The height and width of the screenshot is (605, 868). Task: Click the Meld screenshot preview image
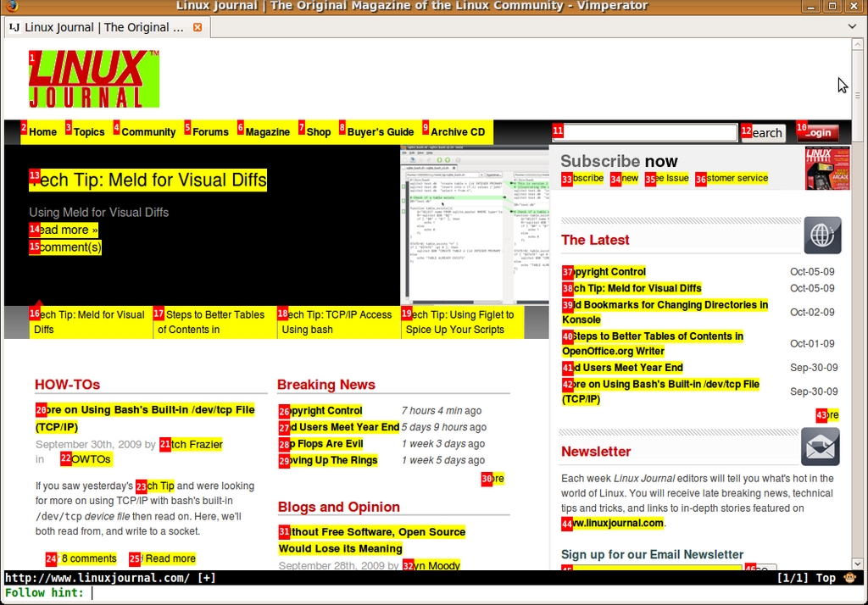pyautogui.click(x=475, y=225)
